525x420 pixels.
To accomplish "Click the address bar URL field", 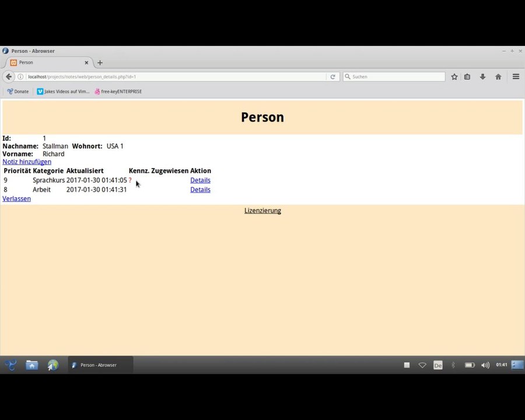I will click(176, 76).
